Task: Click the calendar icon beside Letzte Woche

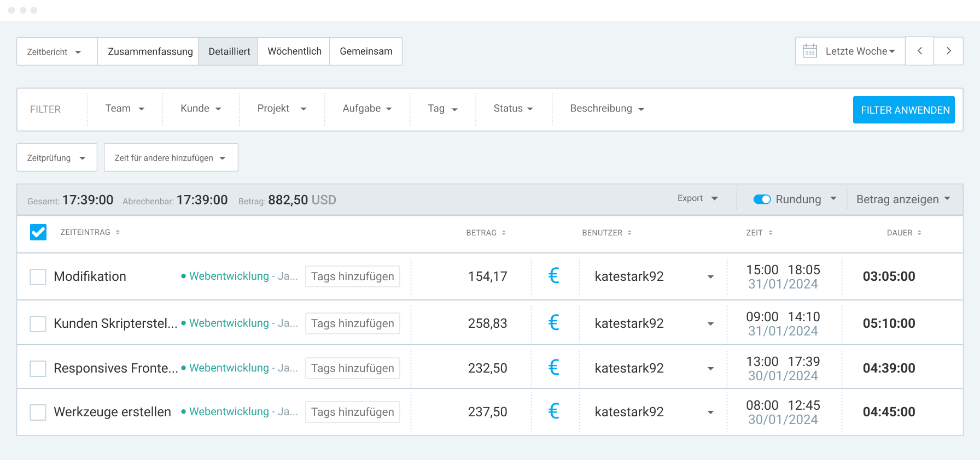Action: [809, 51]
